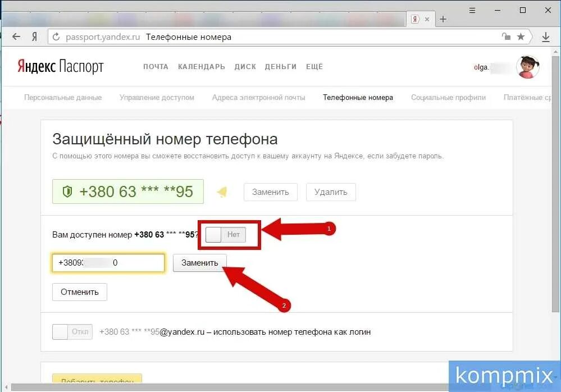Screen dimensions: 561x392
Task: Enable the 'Откл' phone-as-login toggle
Action: pos(72,331)
